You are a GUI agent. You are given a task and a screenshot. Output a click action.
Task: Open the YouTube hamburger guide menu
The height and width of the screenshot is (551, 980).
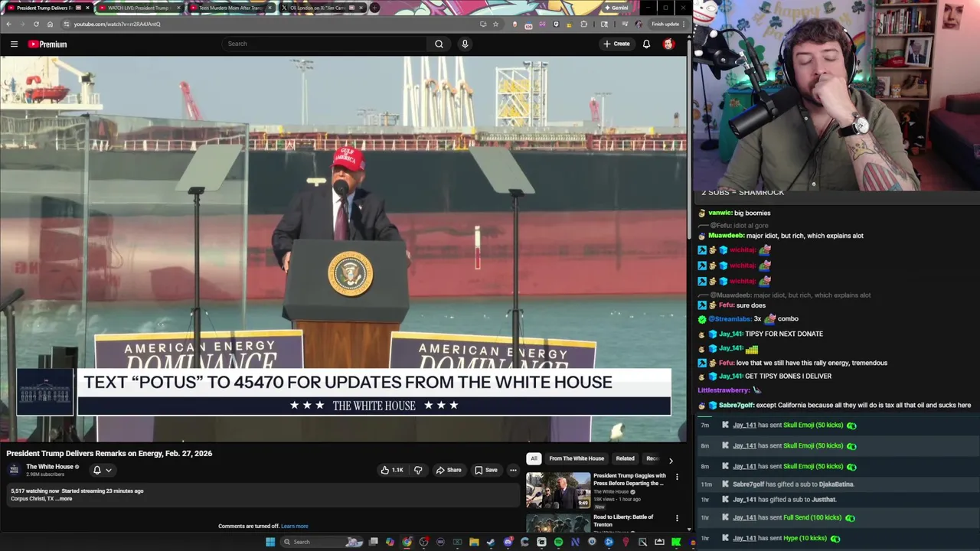coord(14,44)
